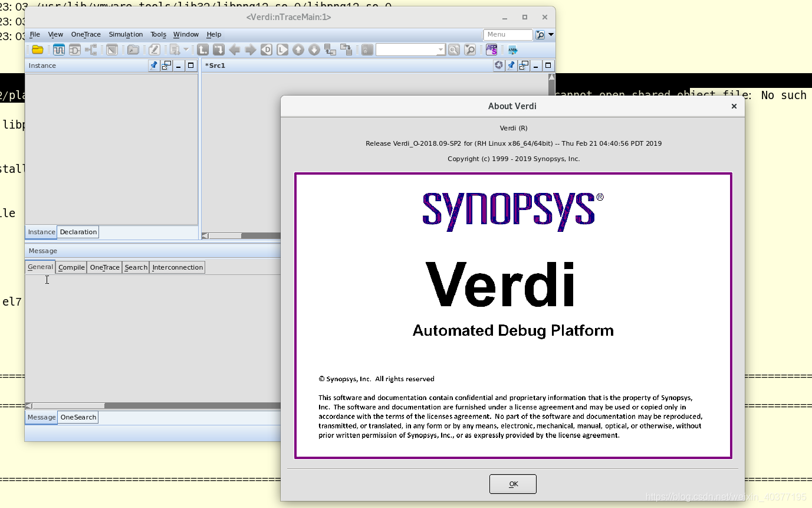Click Message panel scrollbar left arrow

coord(28,406)
